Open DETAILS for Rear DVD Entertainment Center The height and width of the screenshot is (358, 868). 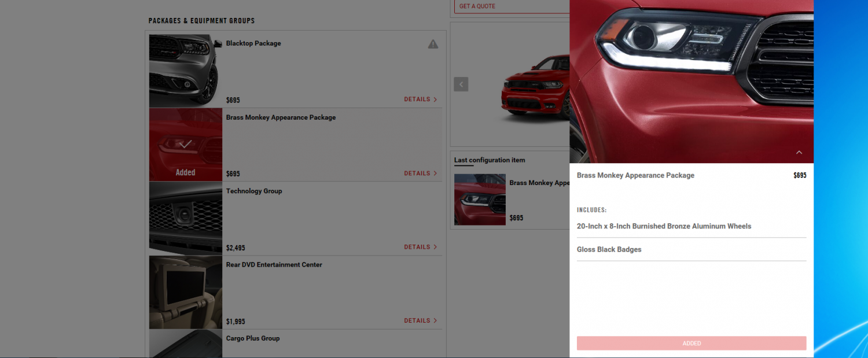click(421, 320)
